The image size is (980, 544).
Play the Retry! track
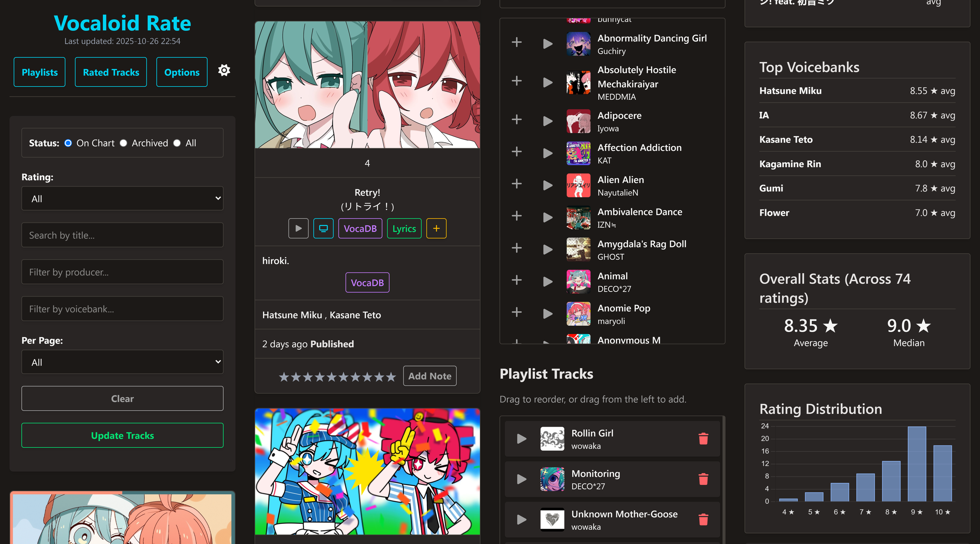(298, 228)
